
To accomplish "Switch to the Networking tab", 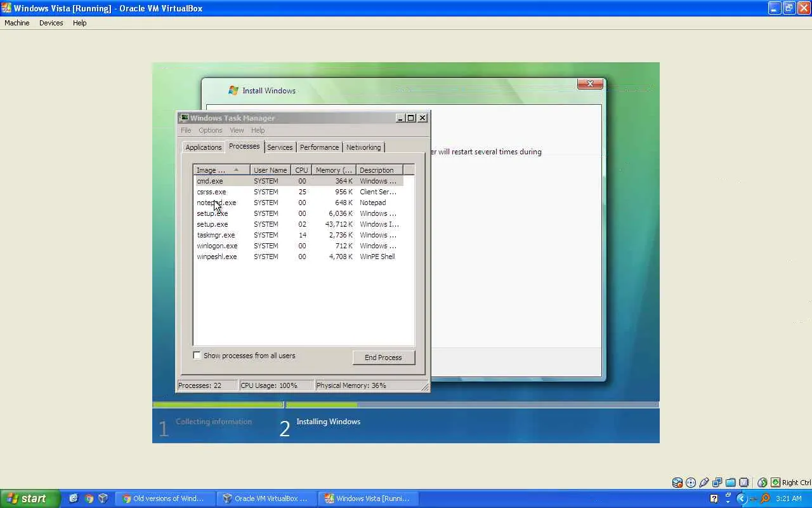I will 363,147.
